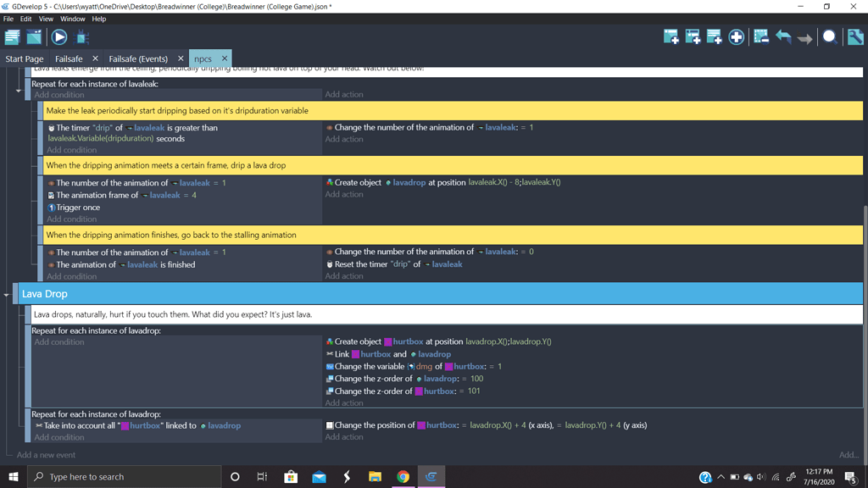Image resolution: width=868 pixels, height=488 pixels.
Task: Open the Edit menu
Action: tap(24, 17)
